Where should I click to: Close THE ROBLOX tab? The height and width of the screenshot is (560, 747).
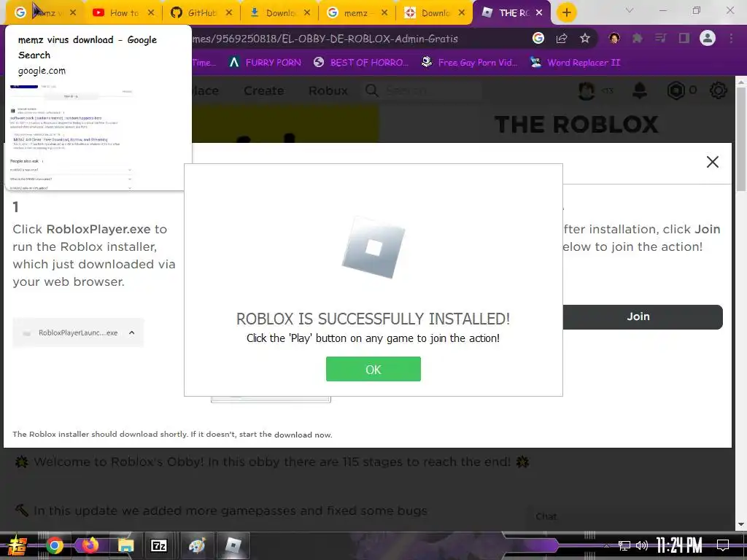539,13
